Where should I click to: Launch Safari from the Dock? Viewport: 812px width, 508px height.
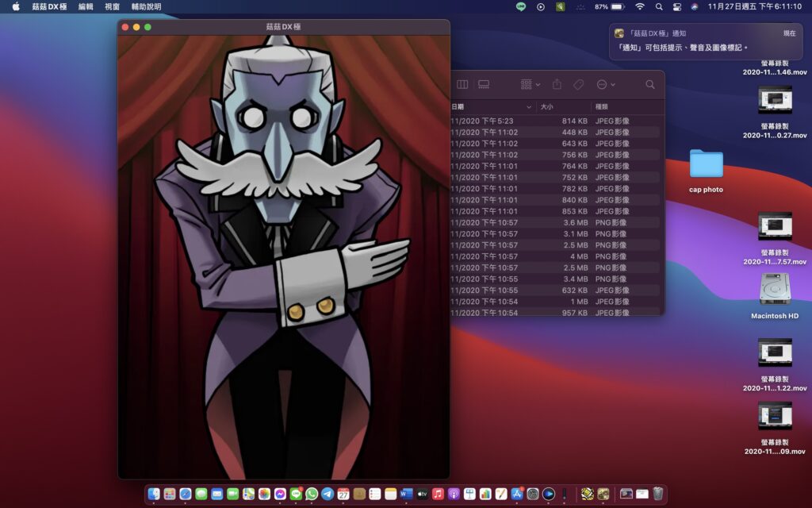click(x=186, y=494)
